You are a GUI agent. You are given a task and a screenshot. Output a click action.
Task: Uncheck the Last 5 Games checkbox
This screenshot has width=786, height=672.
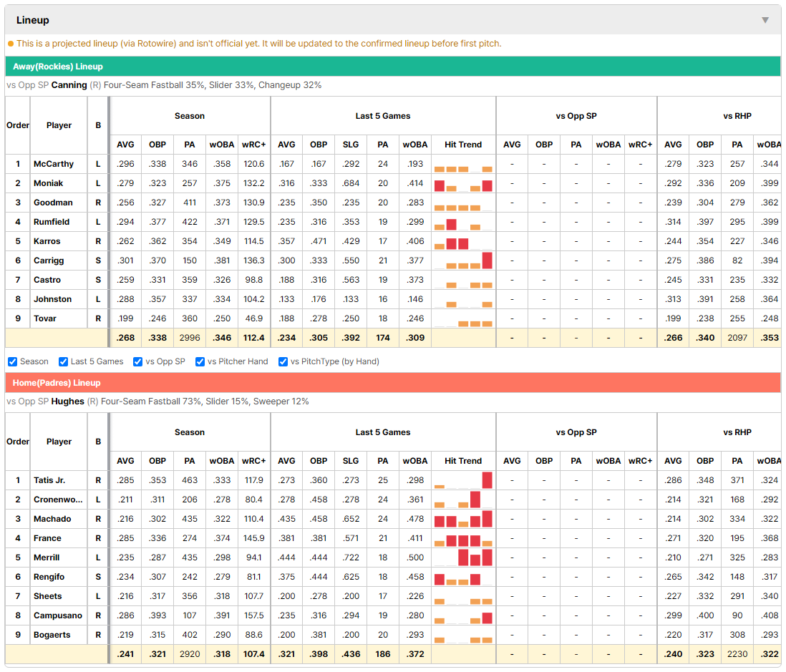tap(63, 361)
